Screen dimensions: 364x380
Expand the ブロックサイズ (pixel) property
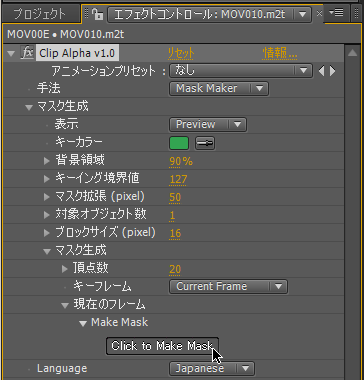click(47, 233)
